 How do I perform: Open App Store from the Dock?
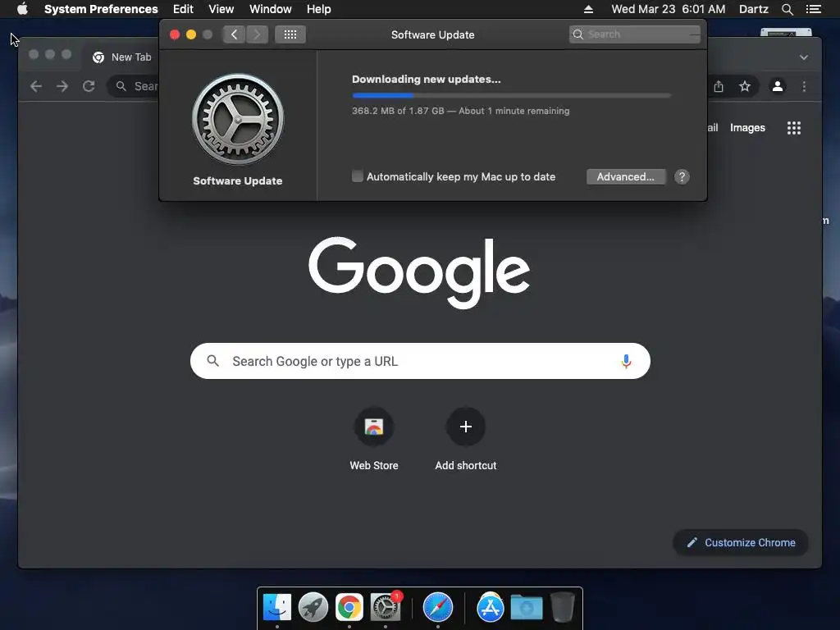point(491,608)
